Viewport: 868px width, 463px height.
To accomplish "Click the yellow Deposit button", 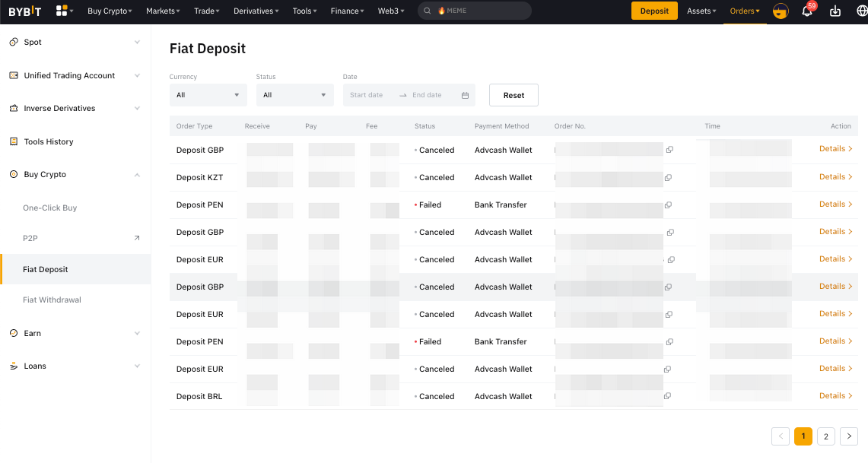I will (654, 11).
